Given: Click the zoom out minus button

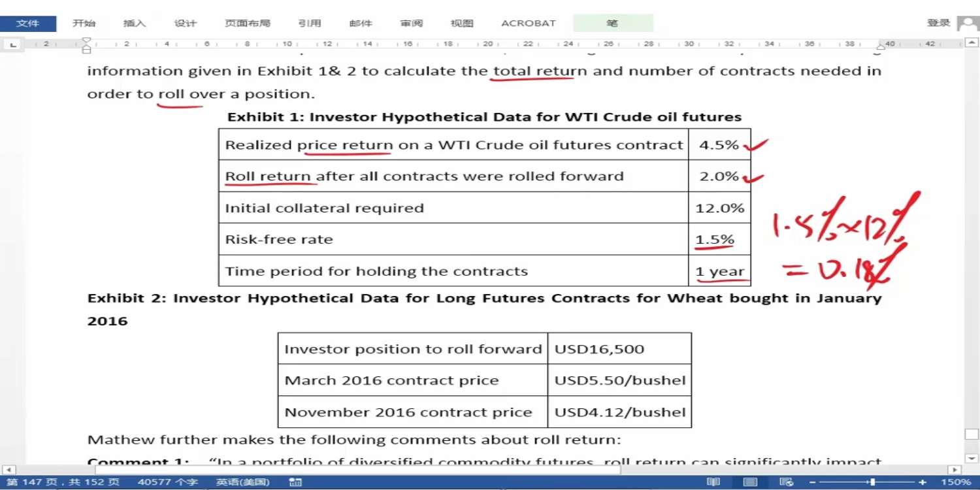Looking at the screenshot, I should 813,482.
